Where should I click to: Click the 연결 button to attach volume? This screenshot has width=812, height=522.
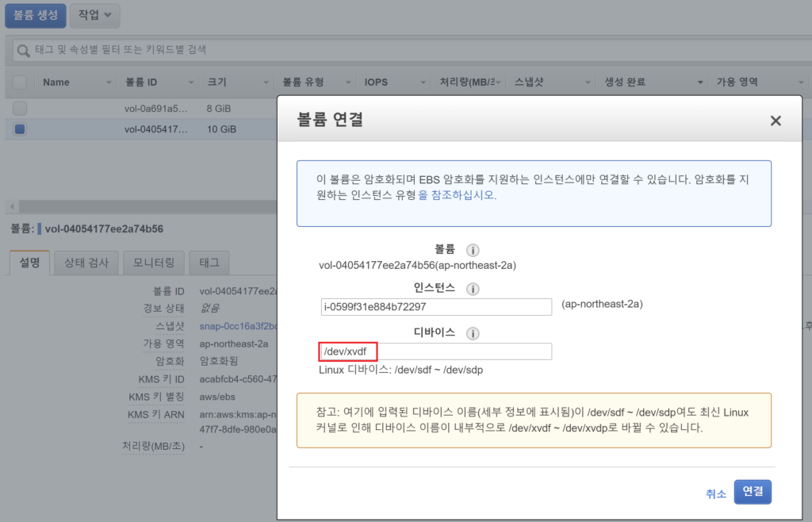click(753, 492)
